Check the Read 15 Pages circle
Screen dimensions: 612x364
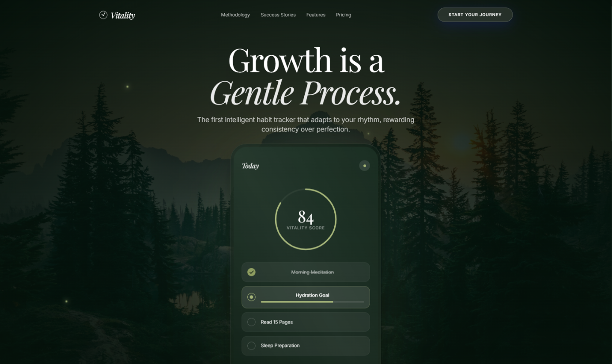click(x=251, y=322)
